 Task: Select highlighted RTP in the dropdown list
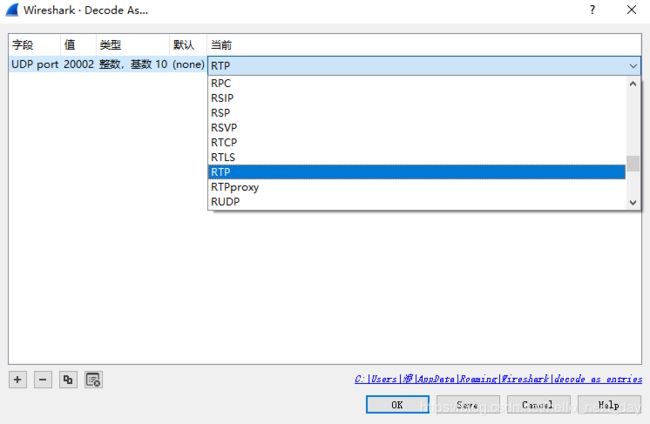(x=416, y=172)
